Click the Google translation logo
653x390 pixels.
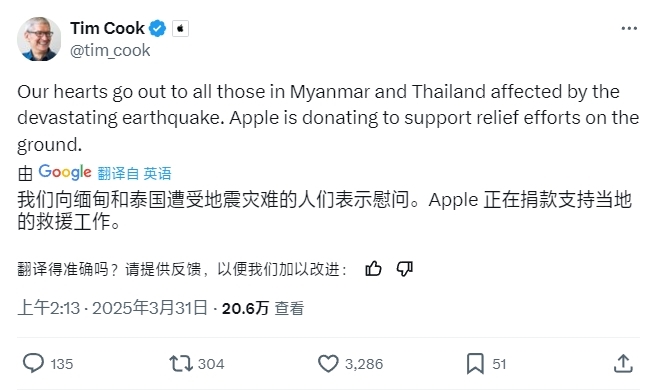coord(65,172)
